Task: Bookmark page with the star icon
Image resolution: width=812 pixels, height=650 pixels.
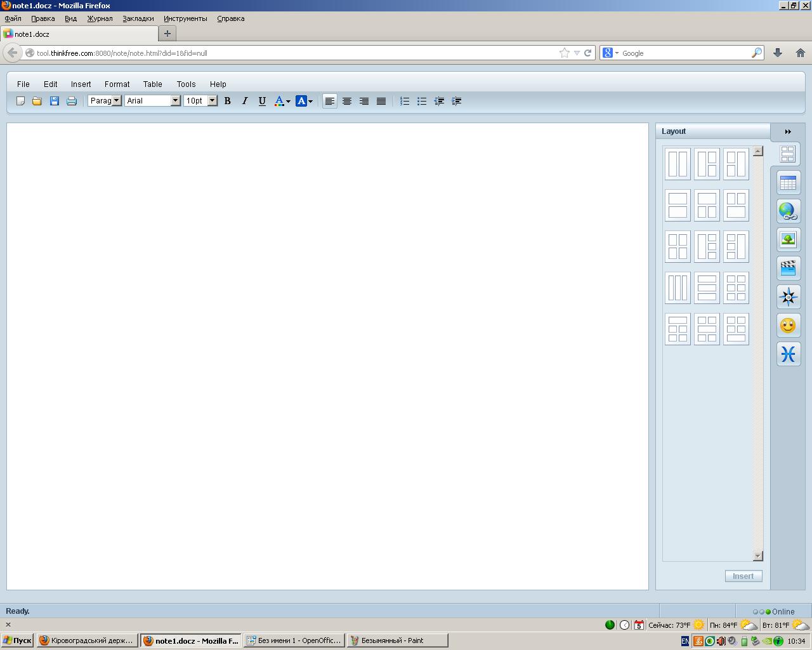Action: tap(564, 53)
